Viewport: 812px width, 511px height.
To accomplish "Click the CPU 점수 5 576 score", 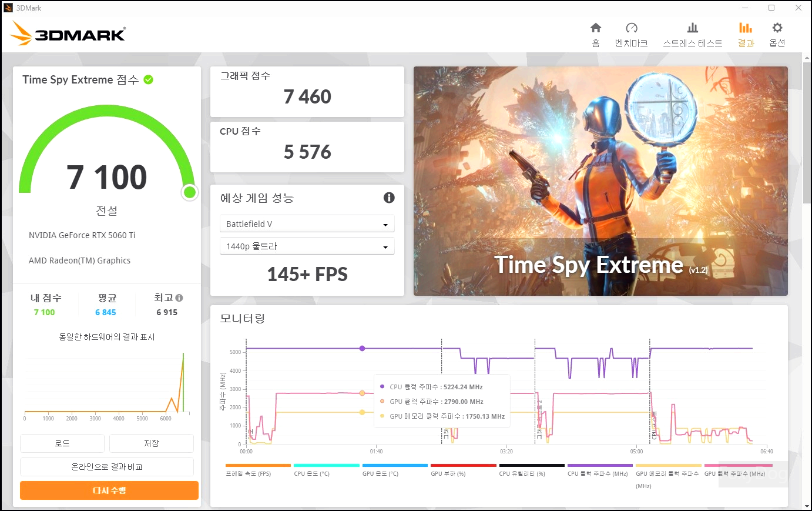I will 307,152.
